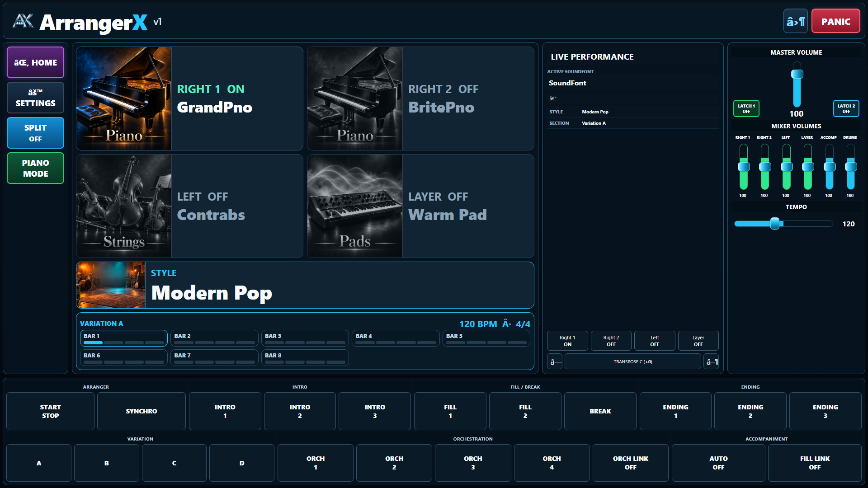Toggle the Left OFF part button

point(655,341)
